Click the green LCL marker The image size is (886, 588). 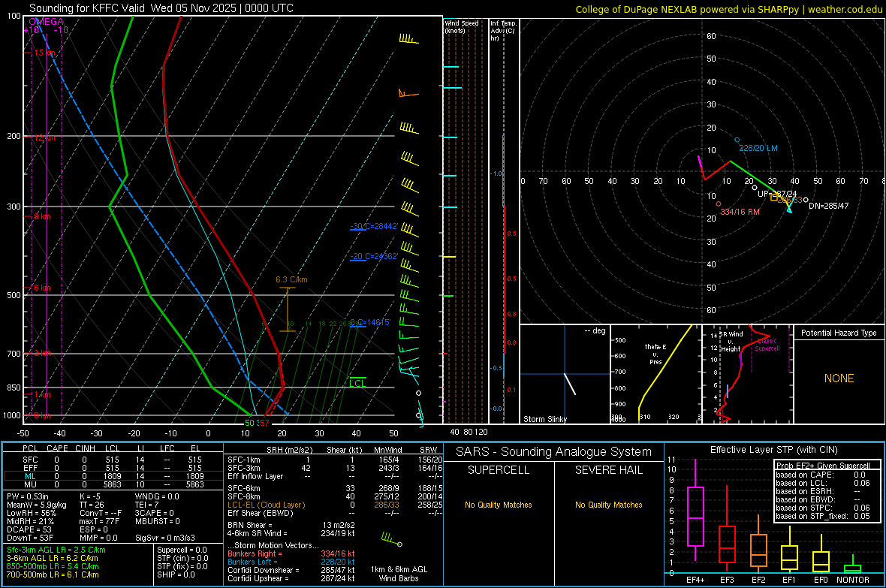[x=357, y=383]
